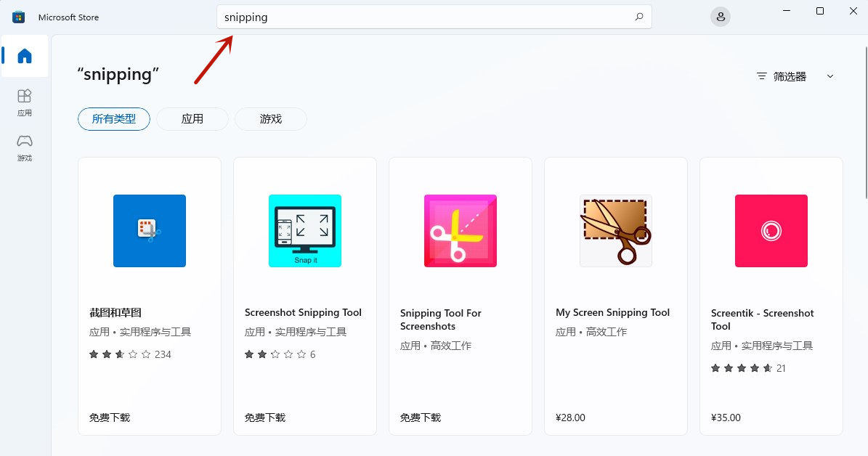The height and width of the screenshot is (456, 868).
Task: Open the 游戏 (Games) sidebar section
Action: [25, 147]
